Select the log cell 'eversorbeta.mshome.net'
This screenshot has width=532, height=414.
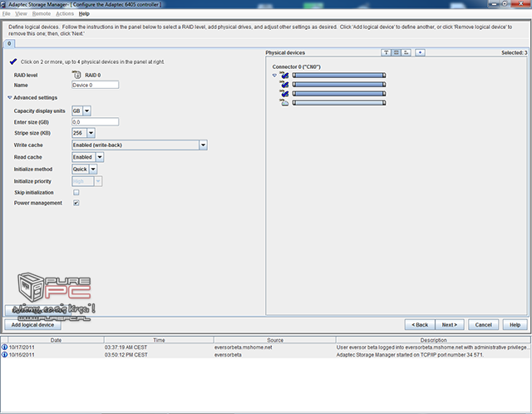click(243, 347)
